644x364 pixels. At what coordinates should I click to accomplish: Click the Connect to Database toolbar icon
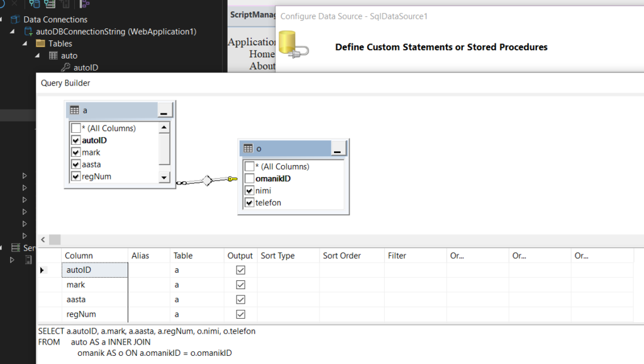click(x=35, y=4)
